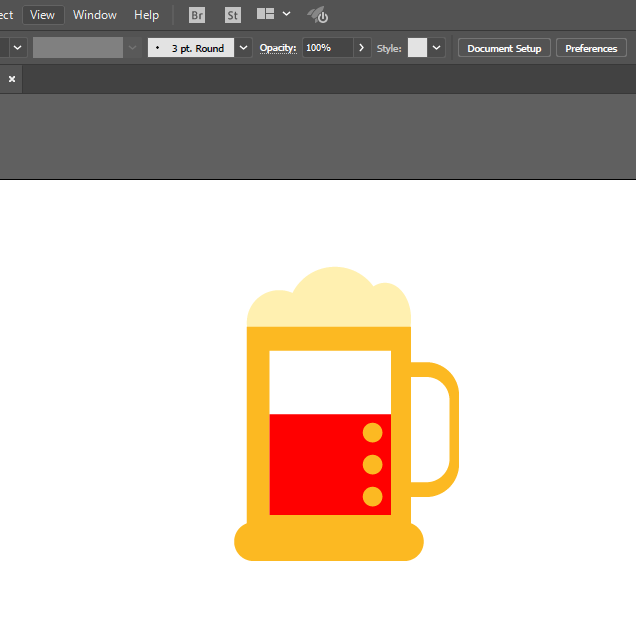Click the Style swatch box
Screen dimensions: 636x636
[417, 48]
